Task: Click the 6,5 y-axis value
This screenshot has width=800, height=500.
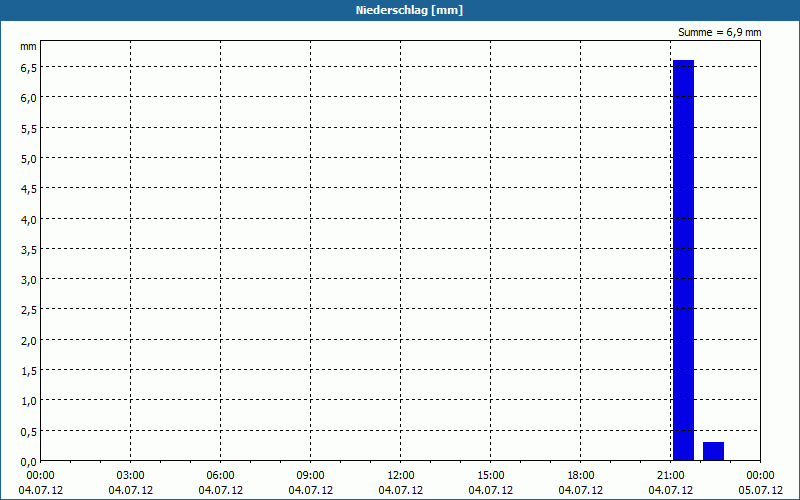Action: pyautogui.click(x=28, y=68)
